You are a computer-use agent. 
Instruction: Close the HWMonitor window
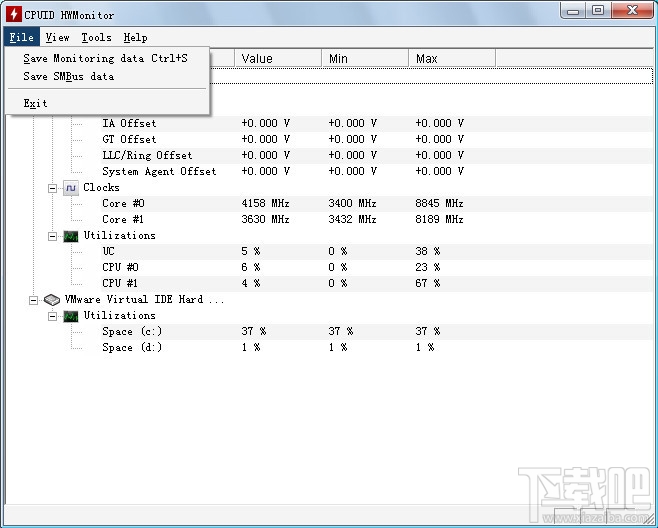[632, 10]
